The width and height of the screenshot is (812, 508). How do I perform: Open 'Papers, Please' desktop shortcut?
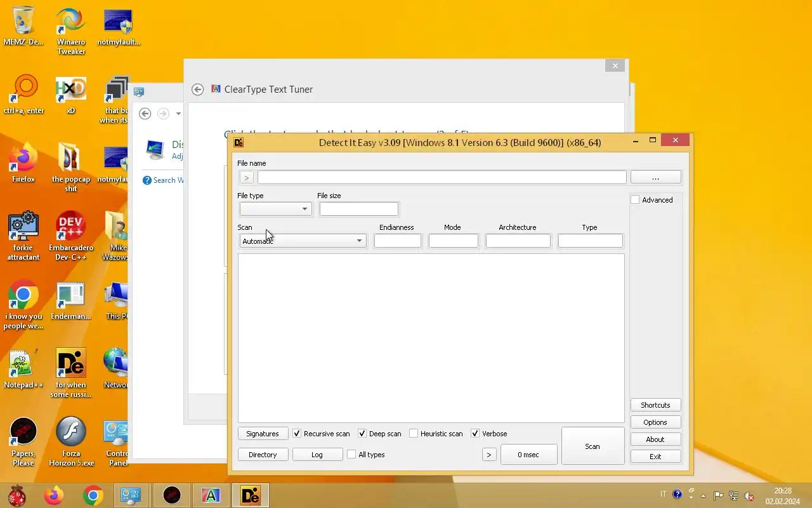point(23,442)
